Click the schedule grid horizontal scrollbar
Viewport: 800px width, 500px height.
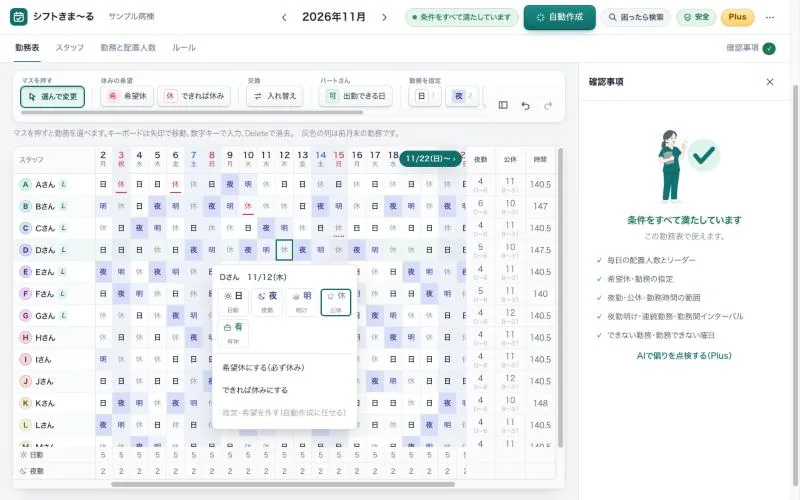[283, 484]
